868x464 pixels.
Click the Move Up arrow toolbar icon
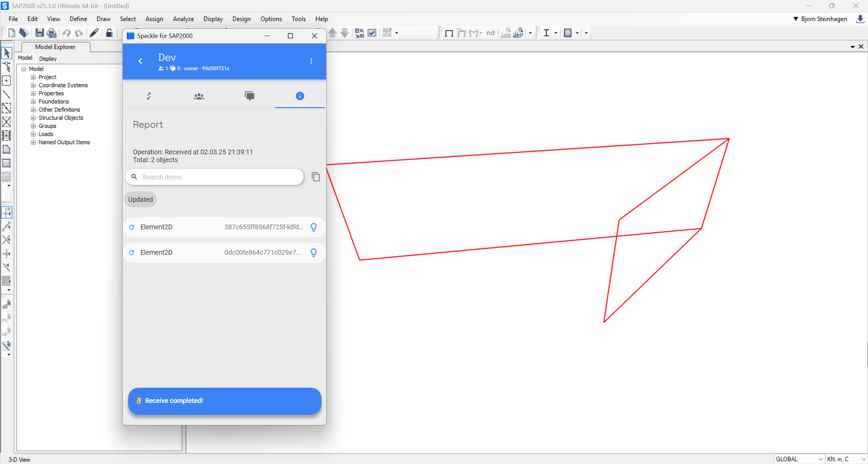(x=333, y=33)
